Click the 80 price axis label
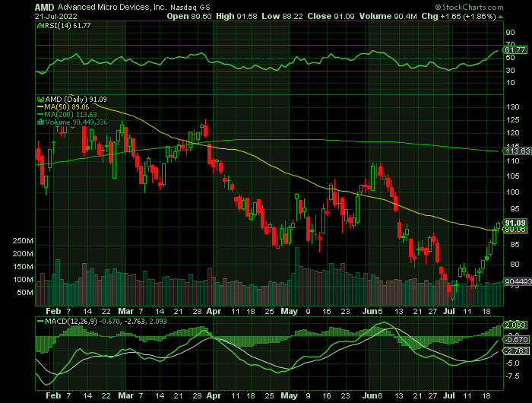This screenshot has height=403, width=532. tap(515, 264)
